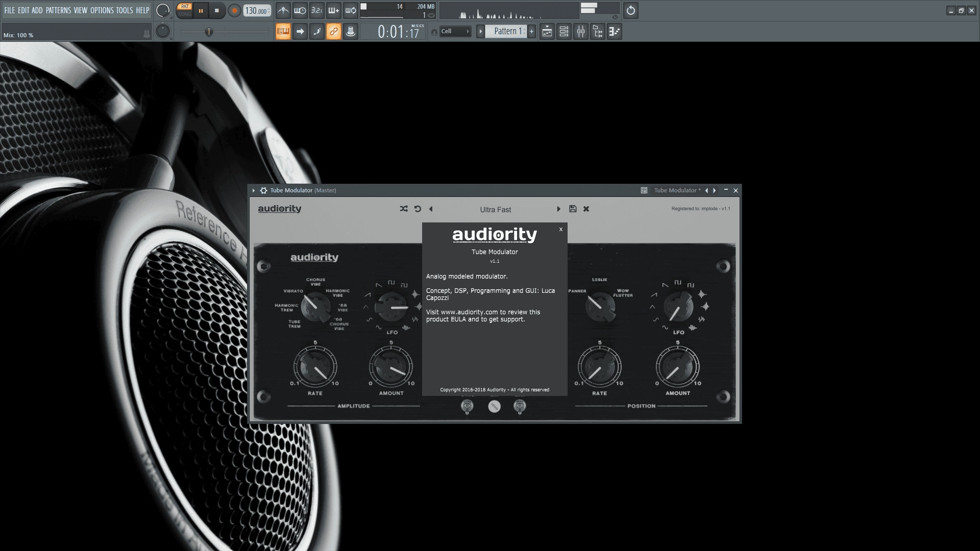Toggle wait for input before recording

pos(300,10)
